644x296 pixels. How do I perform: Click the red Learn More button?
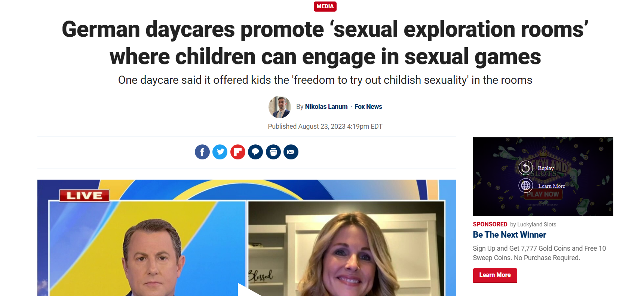[495, 275]
